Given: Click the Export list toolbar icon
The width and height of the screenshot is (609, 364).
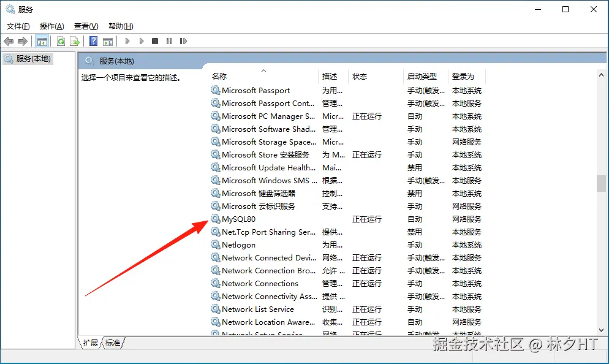Looking at the screenshot, I should [75, 41].
